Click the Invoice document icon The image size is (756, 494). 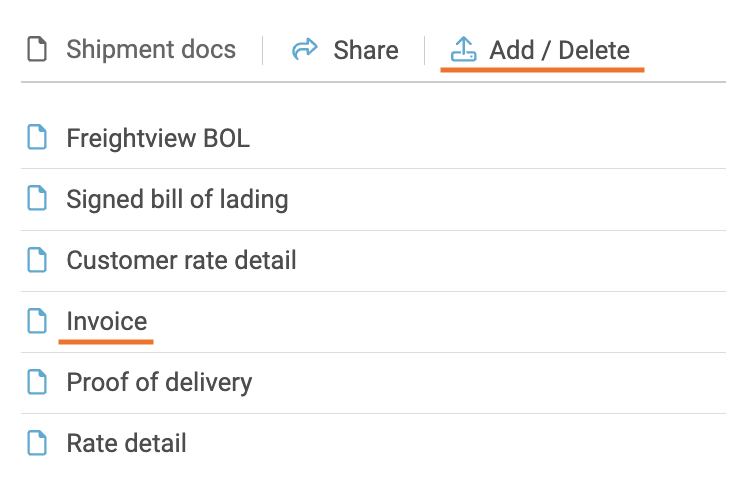coord(37,321)
